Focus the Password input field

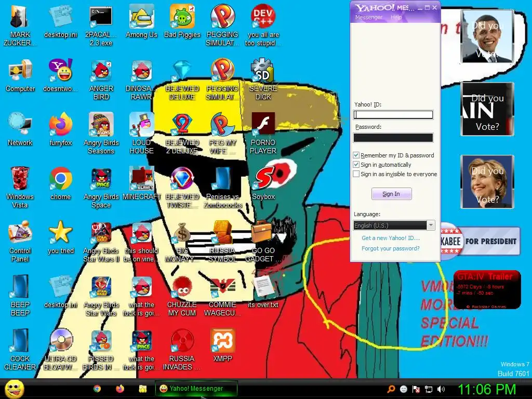coord(393,137)
